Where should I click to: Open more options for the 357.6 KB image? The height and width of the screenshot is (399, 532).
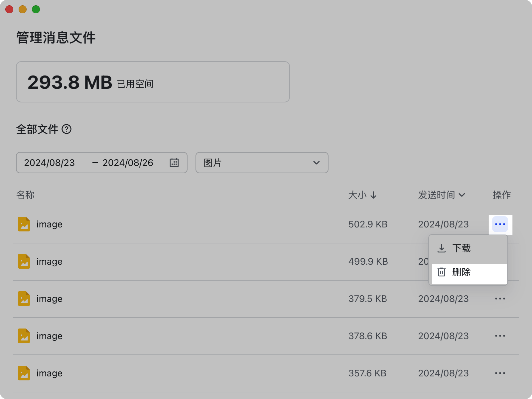pyautogui.click(x=500, y=373)
